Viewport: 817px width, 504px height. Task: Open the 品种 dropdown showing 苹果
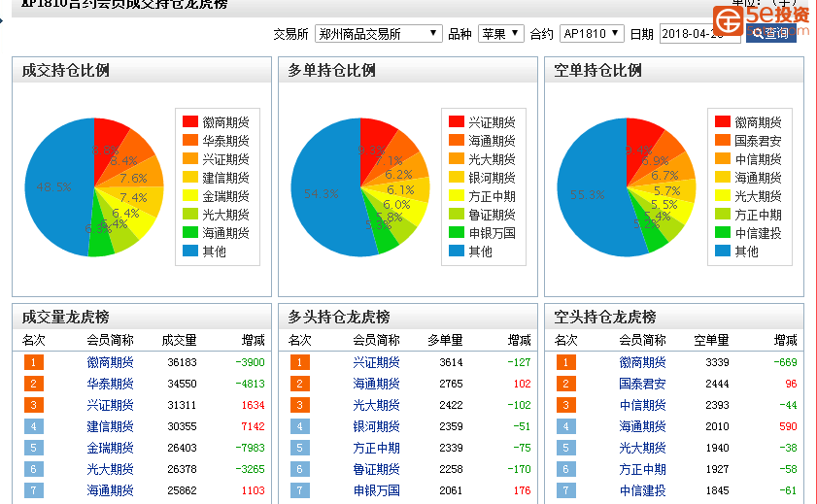[500, 34]
